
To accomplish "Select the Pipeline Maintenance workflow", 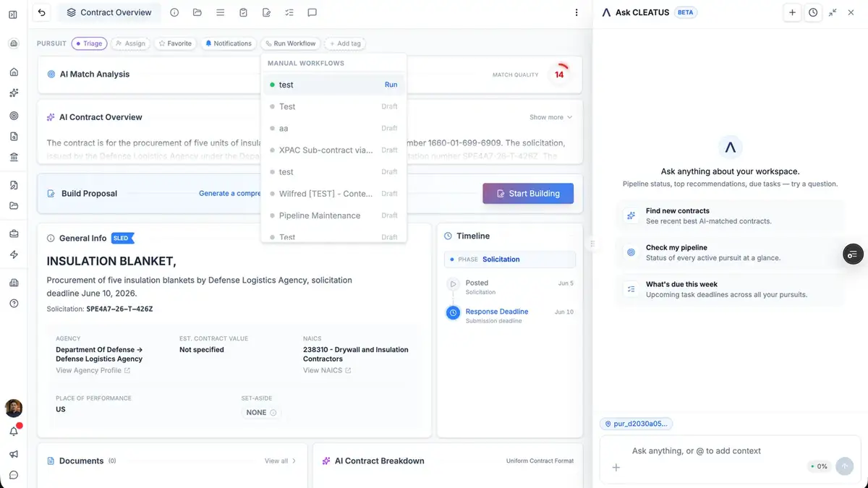I will coord(333,215).
